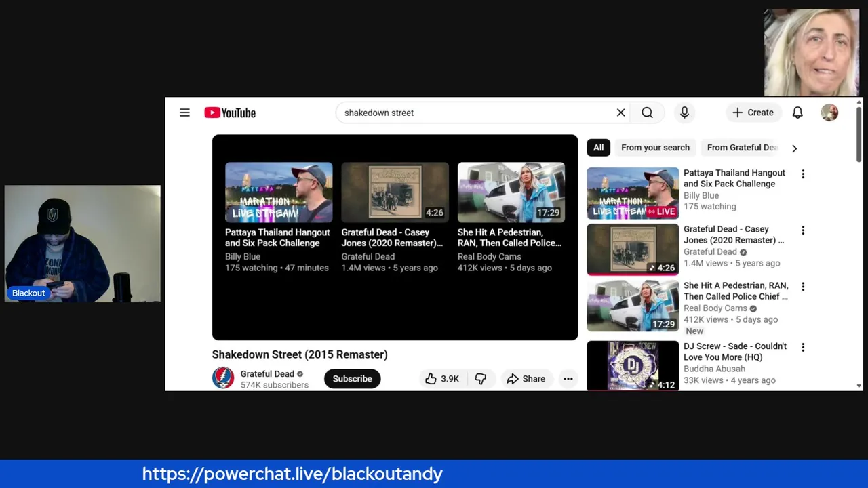Viewport: 868px width, 488px height.
Task: Click sidebar title 'DJ Screw - Sade - Couldn't'
Action: (735, 352)
